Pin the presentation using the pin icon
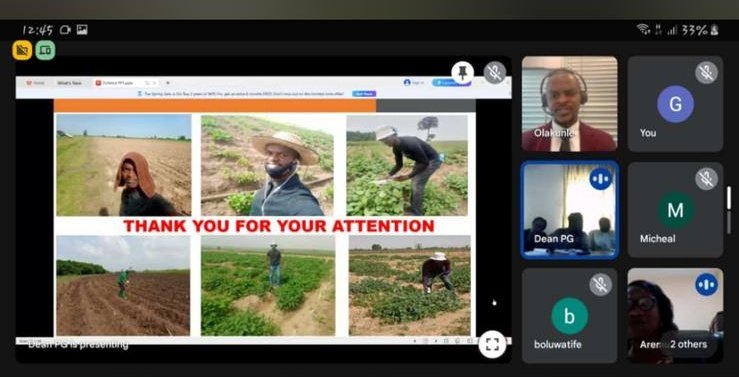This screenshot has width=739, height=377. [462, 73]
